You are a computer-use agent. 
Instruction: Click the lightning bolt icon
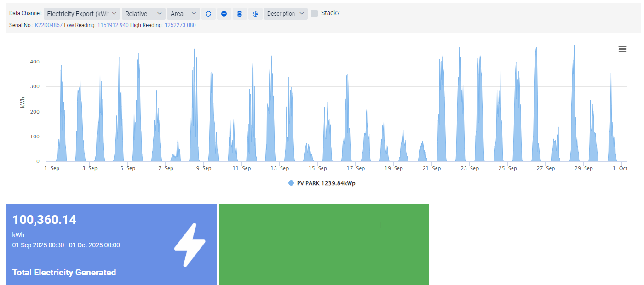(190, 245)
